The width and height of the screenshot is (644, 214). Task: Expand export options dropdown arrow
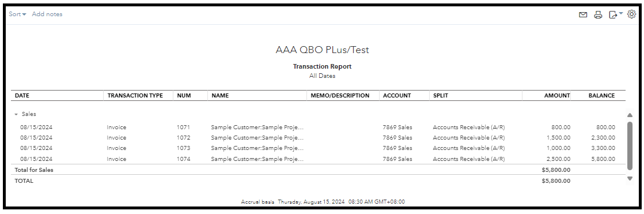pos(621,14)
